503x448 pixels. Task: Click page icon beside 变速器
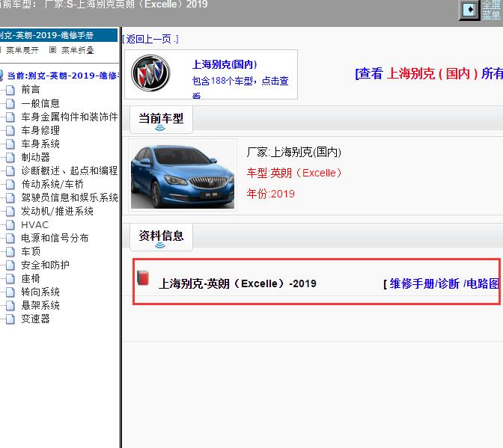(x=10, y=319)
